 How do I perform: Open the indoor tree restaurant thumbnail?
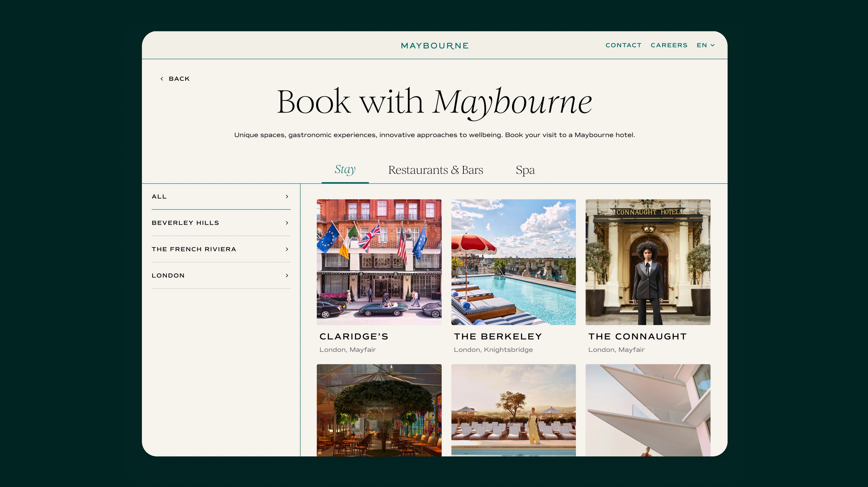379,410
